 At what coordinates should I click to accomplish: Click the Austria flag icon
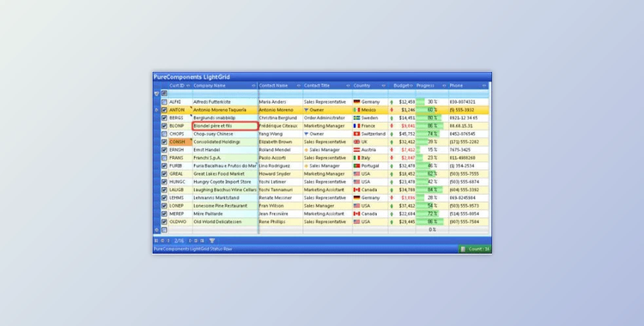pos(356,150)
